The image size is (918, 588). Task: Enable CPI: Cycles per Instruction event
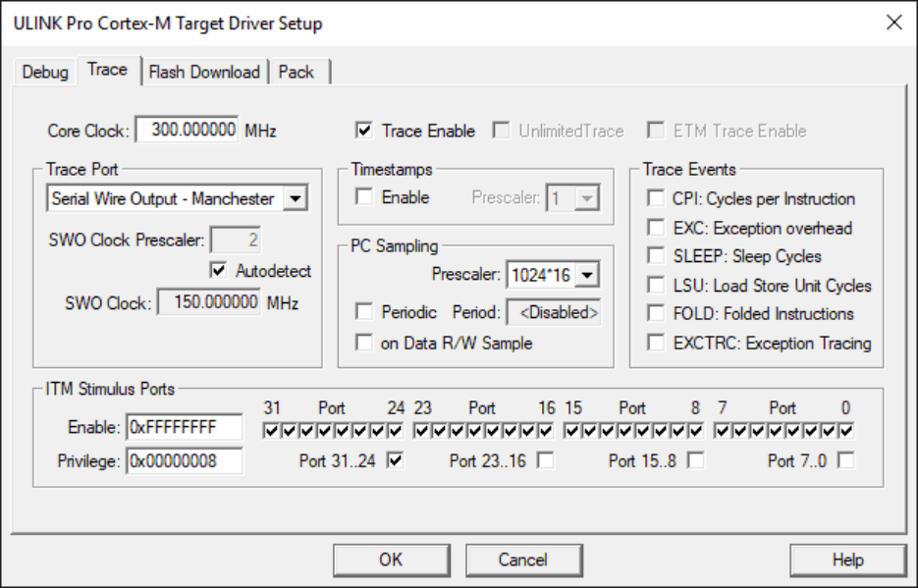coord(656,198)
